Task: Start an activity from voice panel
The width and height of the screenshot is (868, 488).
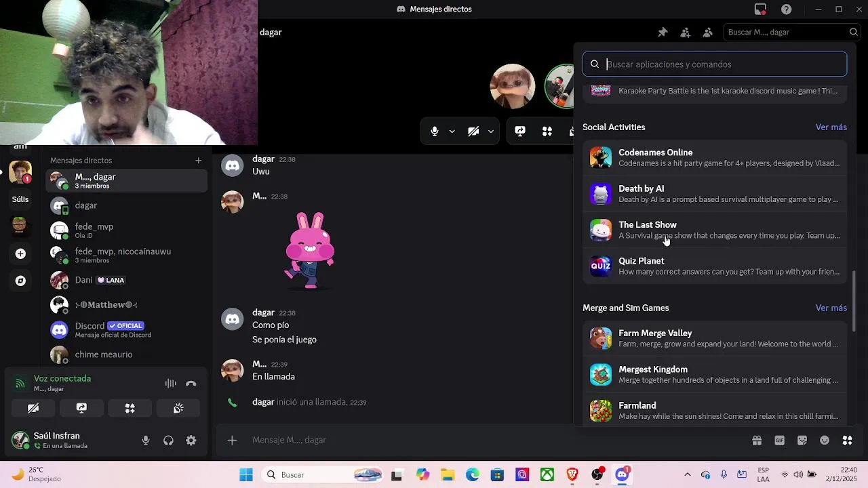Action: point(130,408)
